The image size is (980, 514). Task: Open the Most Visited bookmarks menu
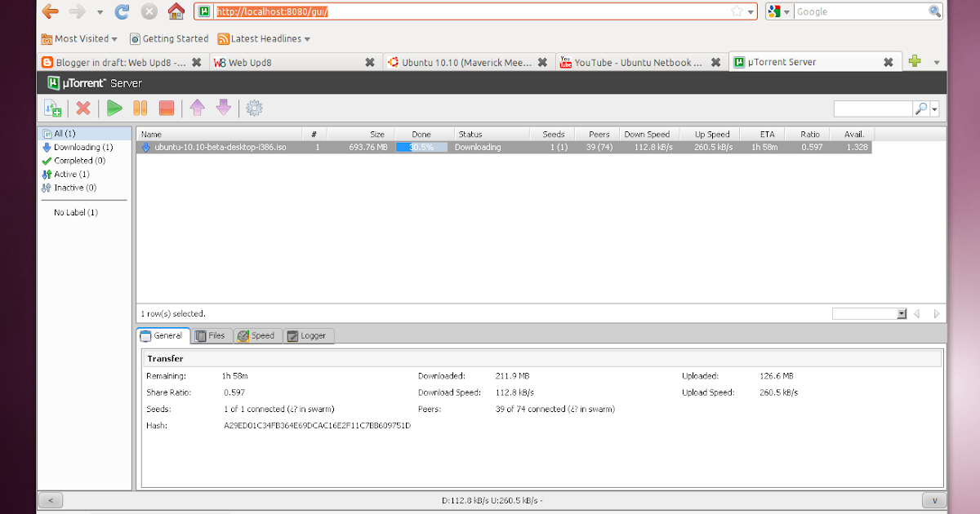[79, 38]
